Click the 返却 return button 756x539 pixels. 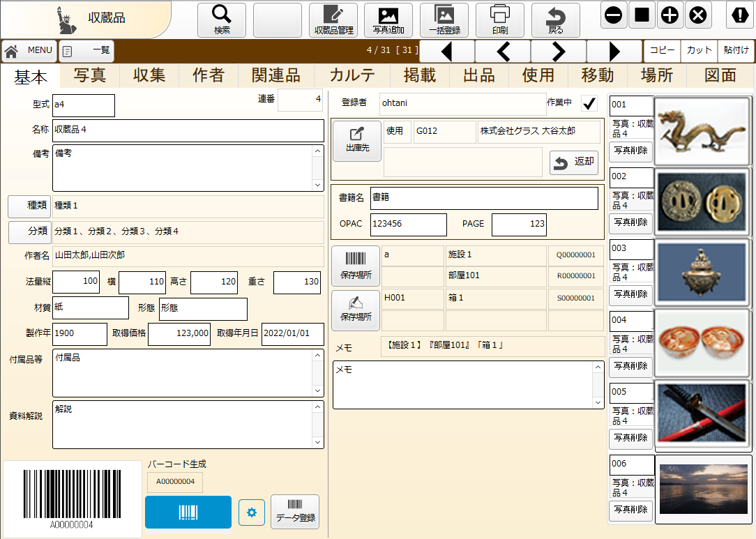[574, 162]
